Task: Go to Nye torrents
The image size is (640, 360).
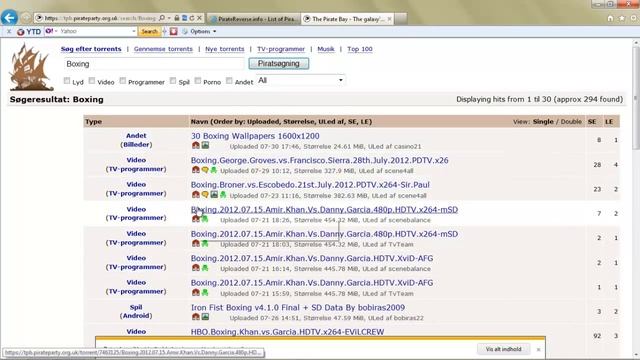Action: click(x=224, y=49)
